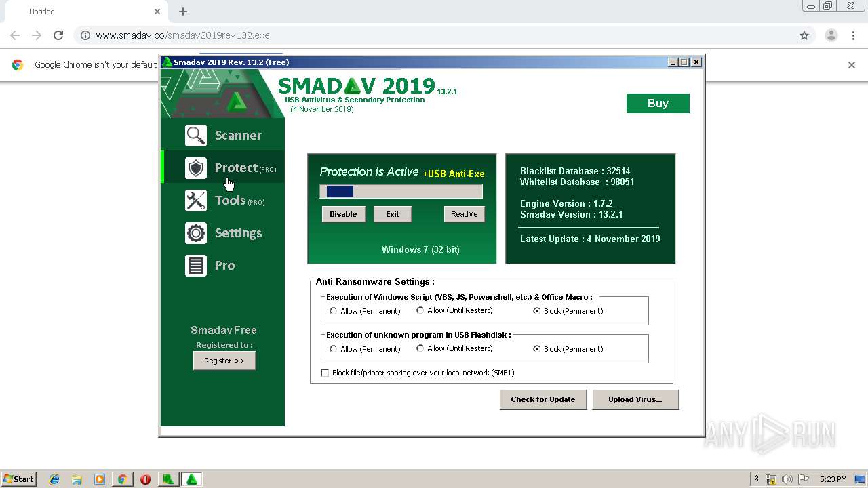This screenshot has width=868, height=488.
Task: Click the Tools wrench icon
Action: 196,201
